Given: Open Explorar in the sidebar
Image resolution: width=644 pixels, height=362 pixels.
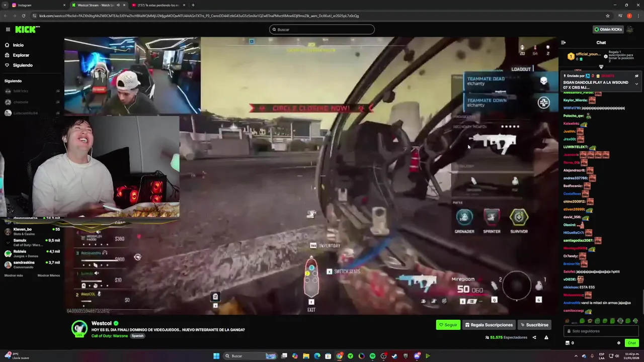Looking at the screenshot, I should [x=21, y=55].
